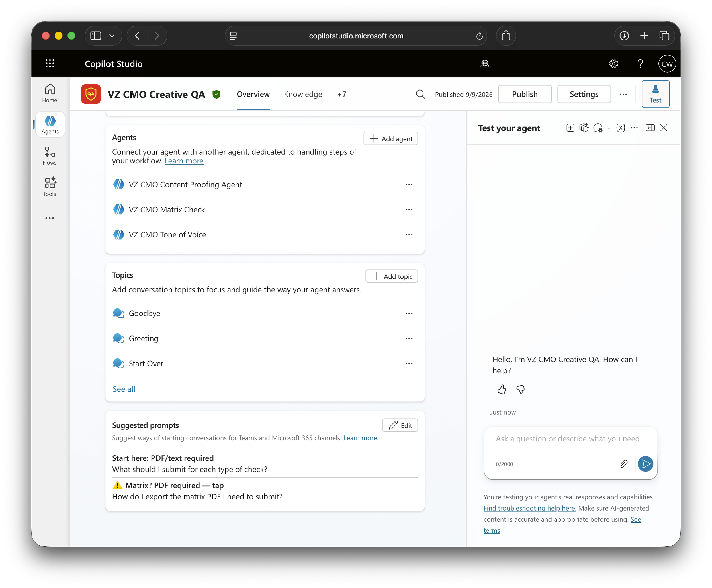This screenshot has height=588, width=712.
Task: Open Flows in the left navigation
Action: [x=50, y=156]
